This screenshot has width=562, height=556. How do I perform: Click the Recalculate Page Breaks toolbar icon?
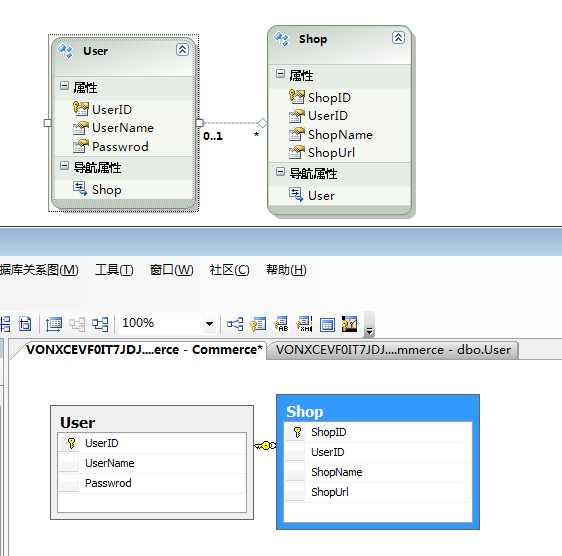(25, 324)
